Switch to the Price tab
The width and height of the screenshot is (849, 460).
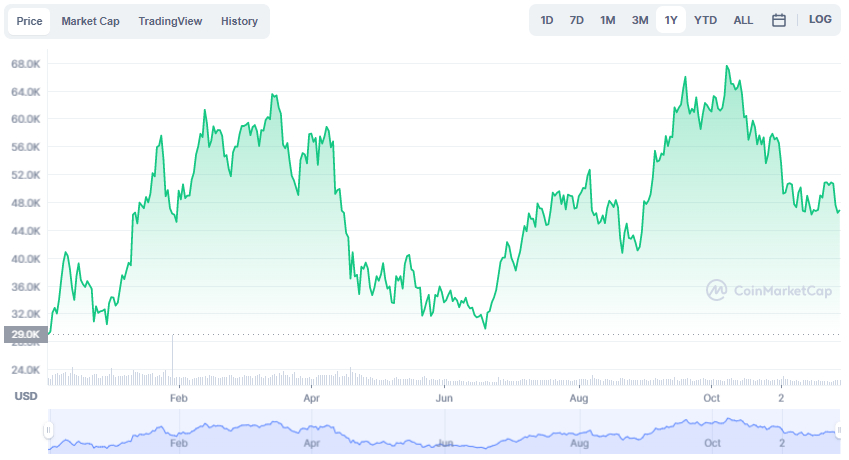point(29,21)
